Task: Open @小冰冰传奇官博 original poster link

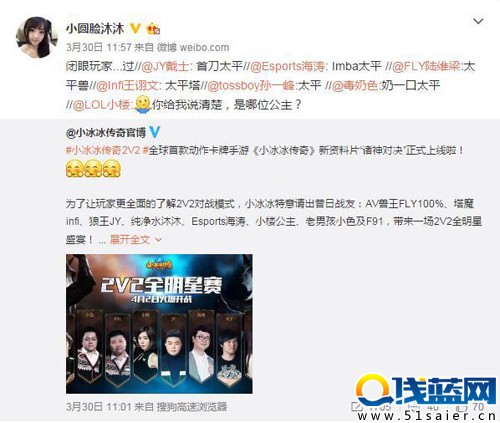Action: 106,133
